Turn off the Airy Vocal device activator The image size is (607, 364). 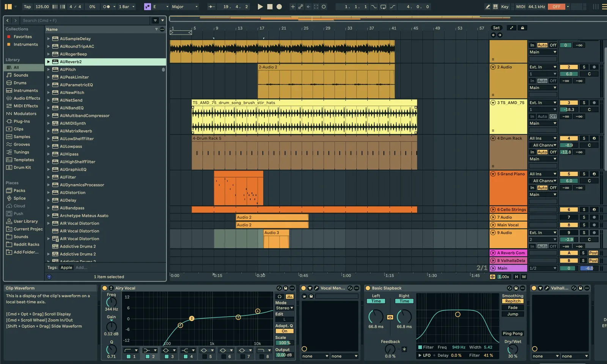(x=105, y=288)
